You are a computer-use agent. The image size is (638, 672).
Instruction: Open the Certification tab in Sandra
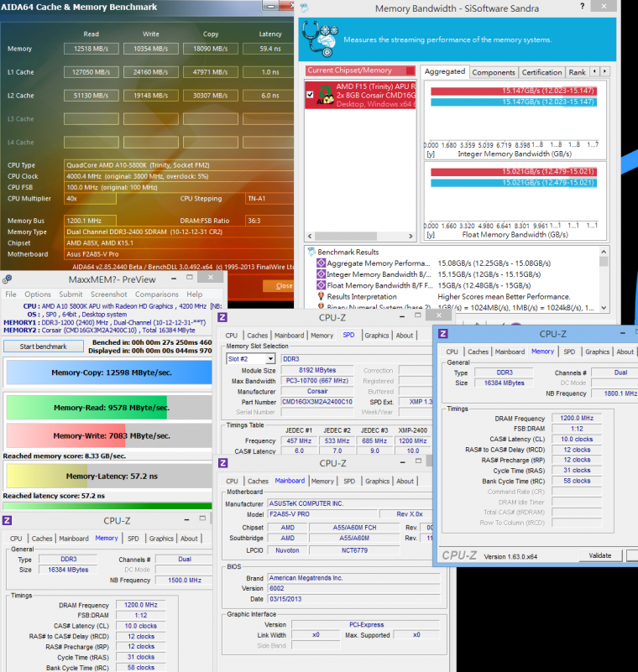(541, 72)
